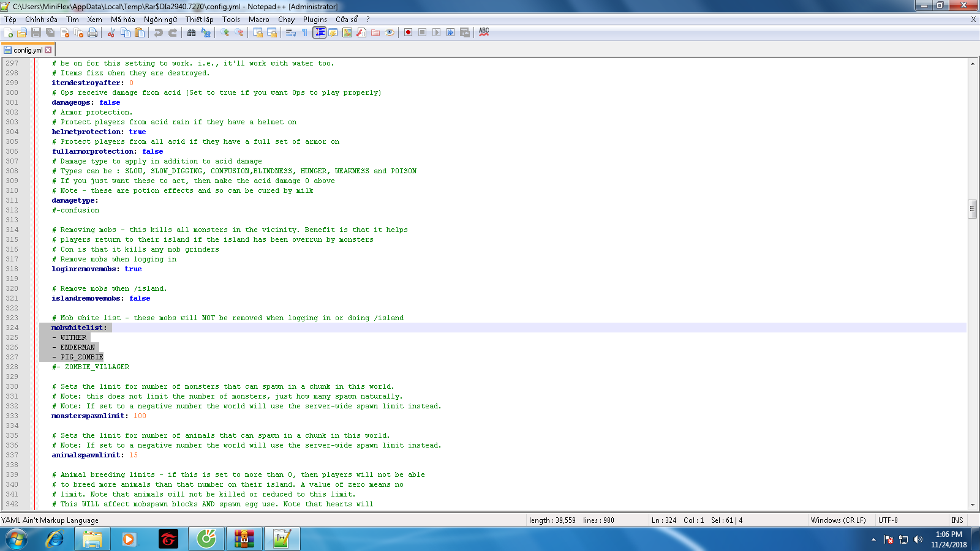The image size is (980, 551).
Task: Click the scrollbar down arrow
Action: 973,505
